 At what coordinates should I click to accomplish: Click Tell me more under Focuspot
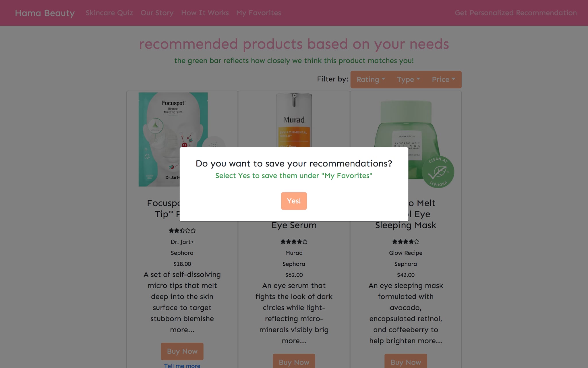182,365
